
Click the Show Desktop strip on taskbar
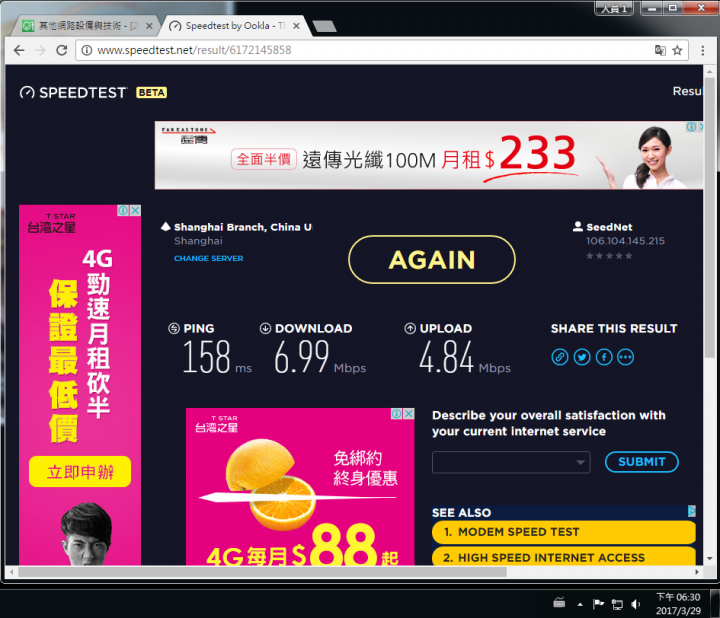pyautogui.click(x=715, y=604)
